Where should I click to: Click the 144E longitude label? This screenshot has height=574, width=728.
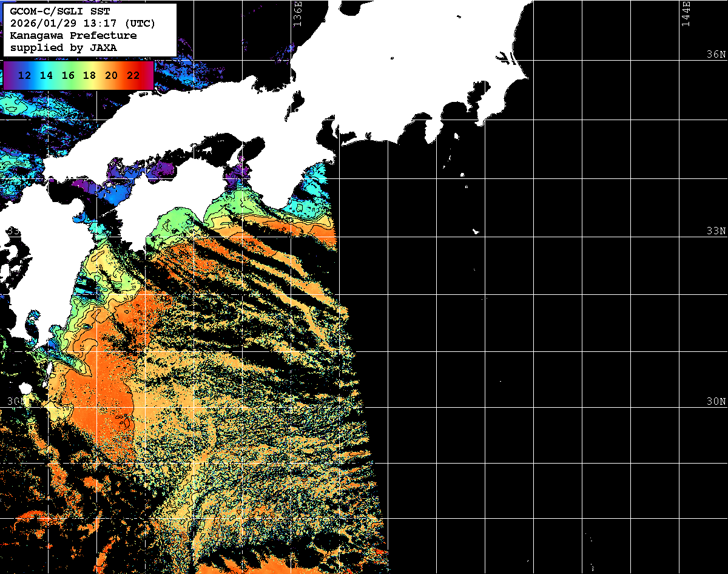pyautogui.click(x=686, y=13)
